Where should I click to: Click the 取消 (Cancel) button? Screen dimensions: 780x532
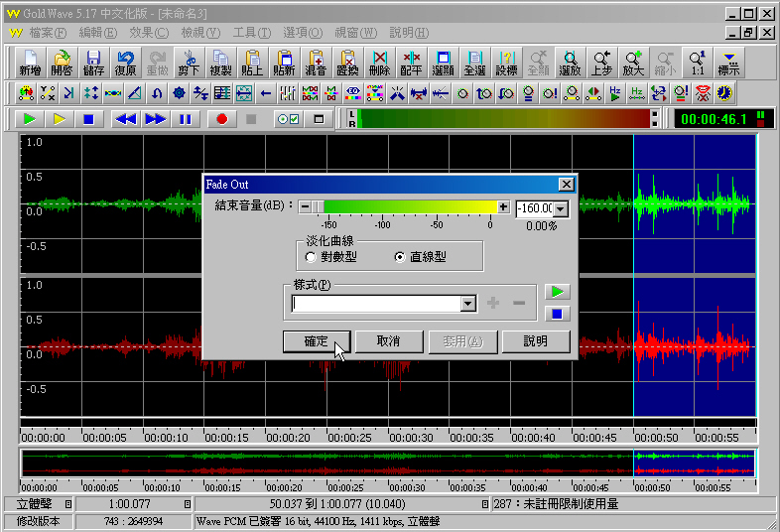click(x=389, y=341)
